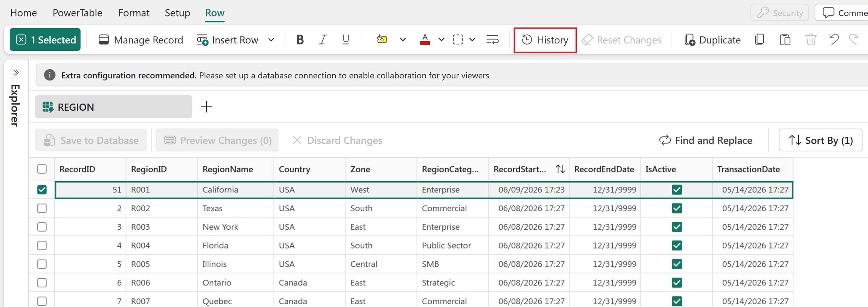Image resolution: width=868 pixels, height=307 pixels.
Task: Select the Row ribbon tab
Action: point(215,13)
